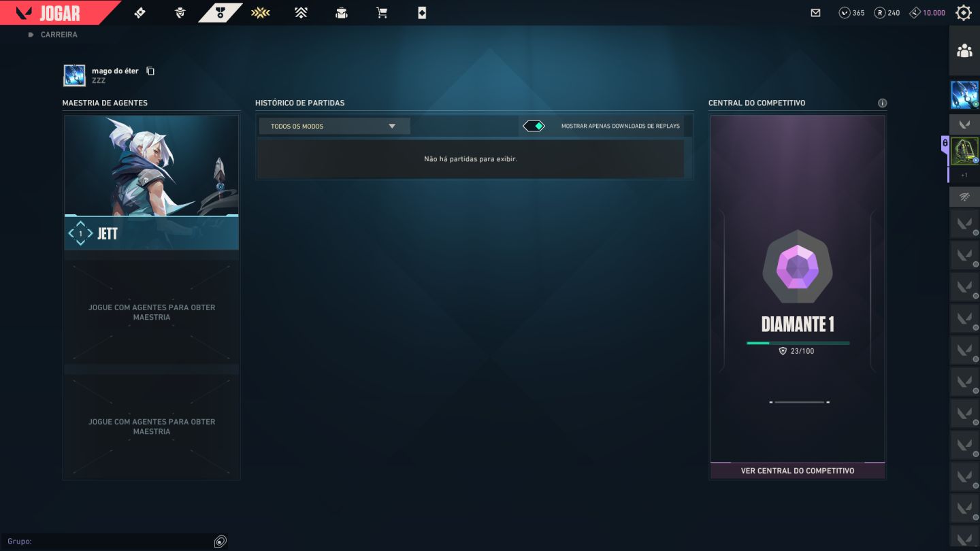Open the Collection icon in top navigation
980x551 pixels.
(342, 13)
